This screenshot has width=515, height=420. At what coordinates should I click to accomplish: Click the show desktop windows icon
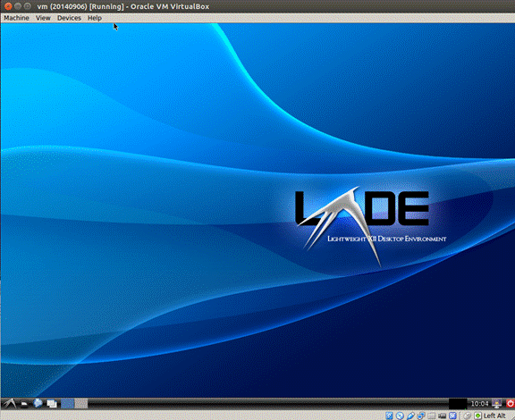[52, 404]
